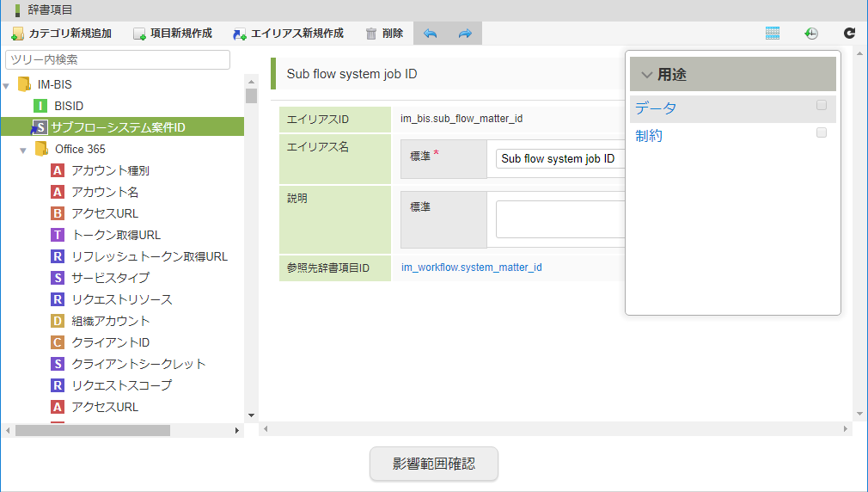Select the green BISID item icon
The height and width of the screenshot is (492, 868).
click(40, 106)
